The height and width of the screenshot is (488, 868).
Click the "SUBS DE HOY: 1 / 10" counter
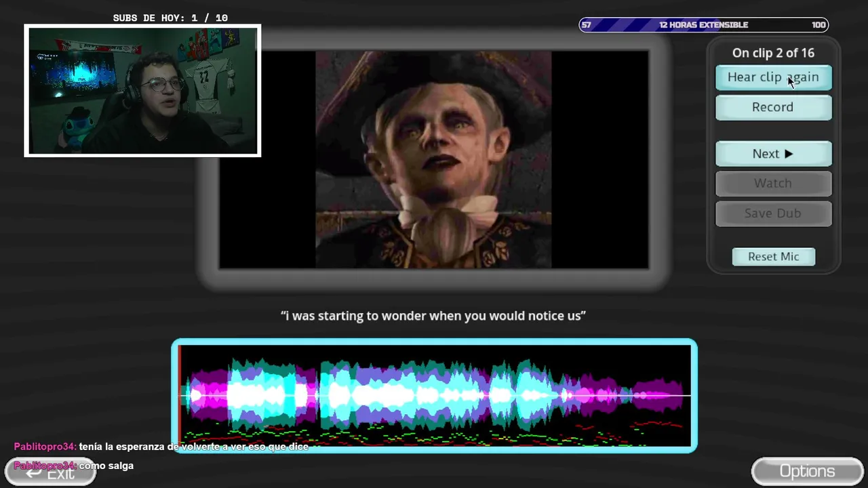pos(170,18)
